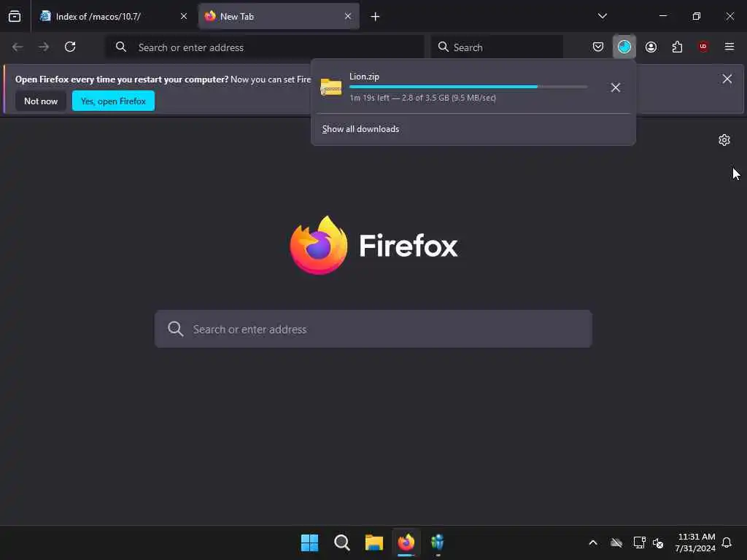The image size is (747, 560).
Task: Click Yes, open Firefox button
Action: coord(113,101)
